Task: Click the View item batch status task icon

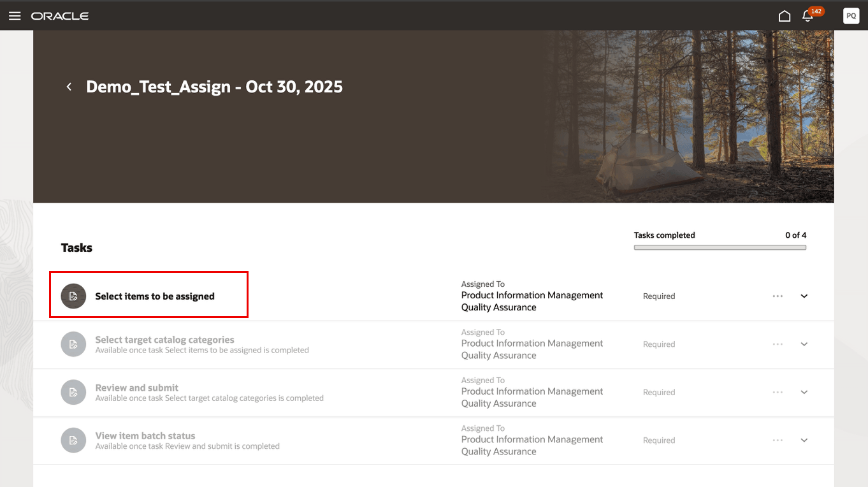Action: tap(73, 440)
